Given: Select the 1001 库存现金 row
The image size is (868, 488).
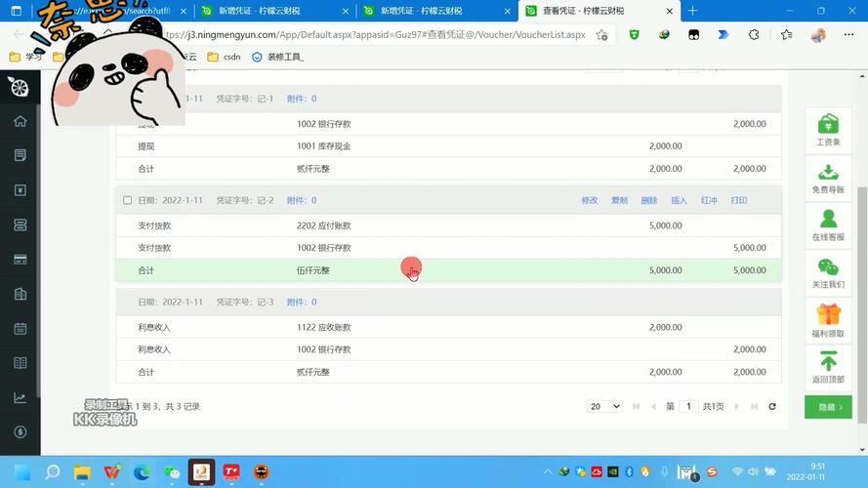Looking at the screenshot, I should pyautogui.click(x=448, y=146).
